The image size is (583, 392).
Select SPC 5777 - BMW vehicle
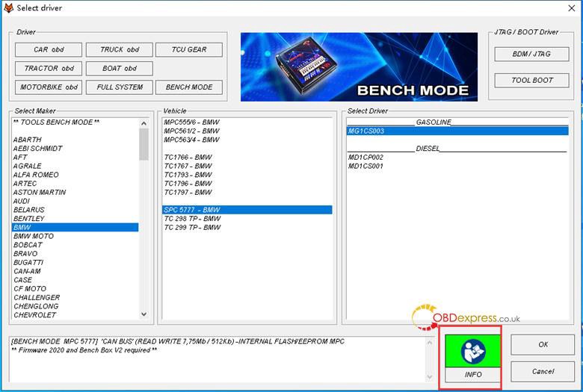click(247, 210)
